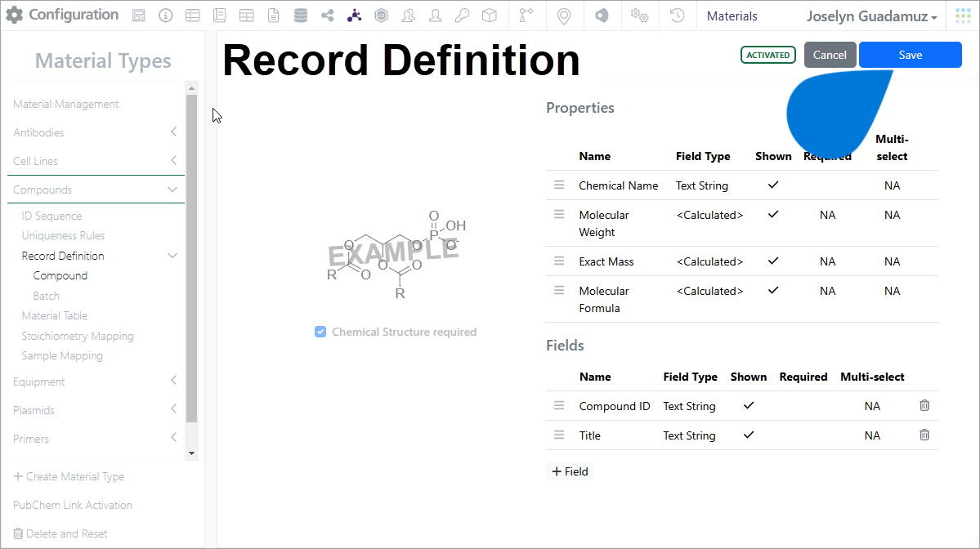Open the location pin icon

coord(564,16)
